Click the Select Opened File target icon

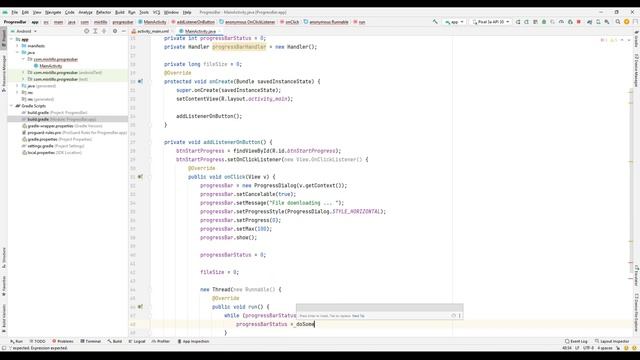pos(87,31)
